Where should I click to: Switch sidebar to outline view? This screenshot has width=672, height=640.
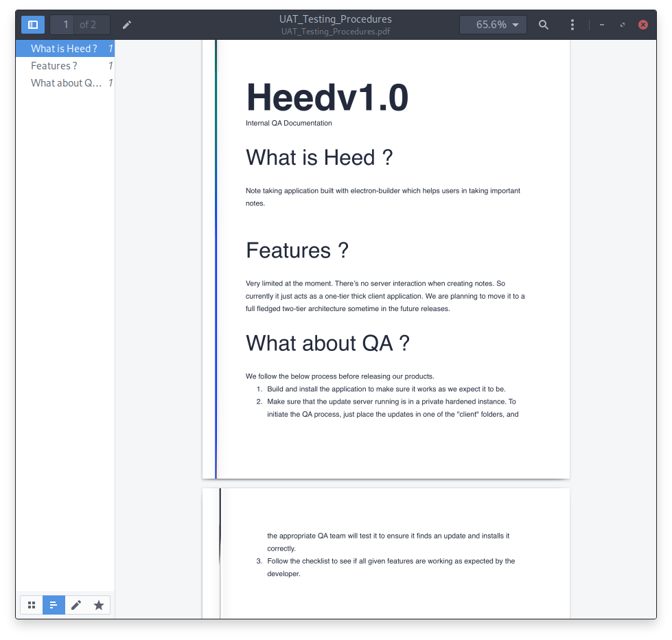[x=54, y=605]
